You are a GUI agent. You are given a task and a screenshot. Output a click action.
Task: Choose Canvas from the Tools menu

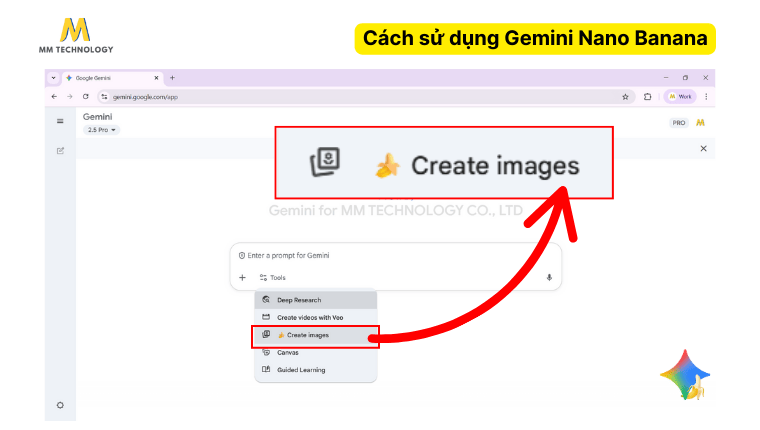pos(316,352)
